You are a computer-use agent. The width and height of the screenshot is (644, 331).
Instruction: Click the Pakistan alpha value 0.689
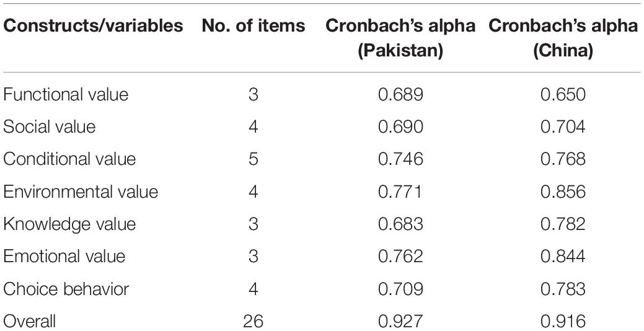(x=400, y=94)
